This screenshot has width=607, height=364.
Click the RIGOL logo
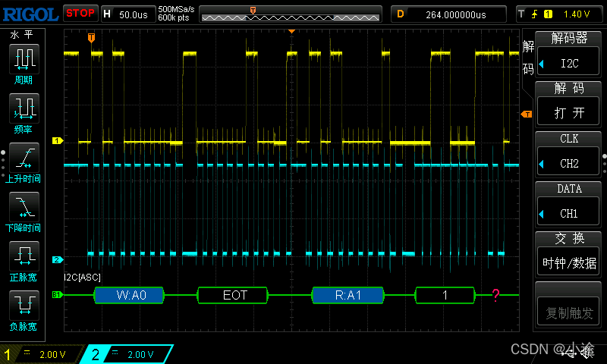pos(30,14)
